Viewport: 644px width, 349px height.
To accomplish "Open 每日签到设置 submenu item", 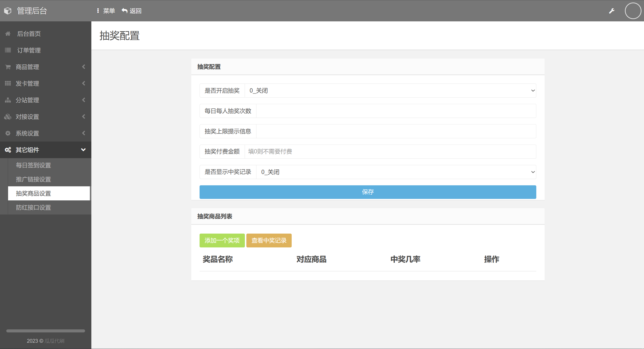I will 33,165.
